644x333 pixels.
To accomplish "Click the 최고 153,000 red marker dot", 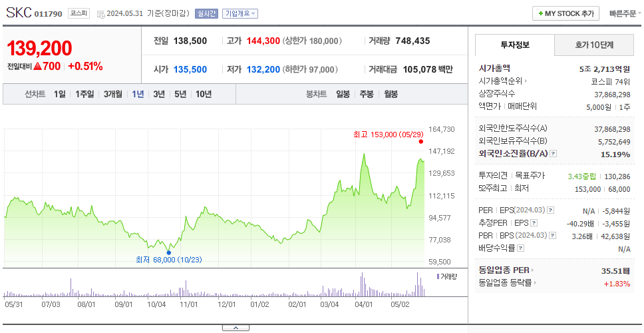I will click(x=420, y=141).
